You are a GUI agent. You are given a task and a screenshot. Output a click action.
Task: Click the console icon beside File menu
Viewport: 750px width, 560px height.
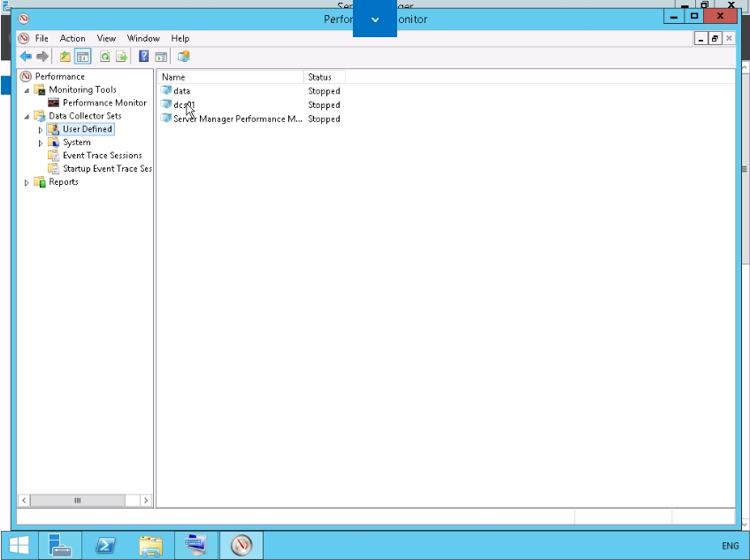(x=23, y=38)
